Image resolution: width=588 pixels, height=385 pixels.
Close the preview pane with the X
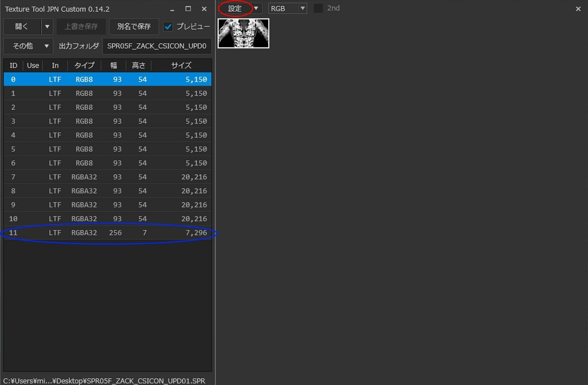click(x=578, y=9)
